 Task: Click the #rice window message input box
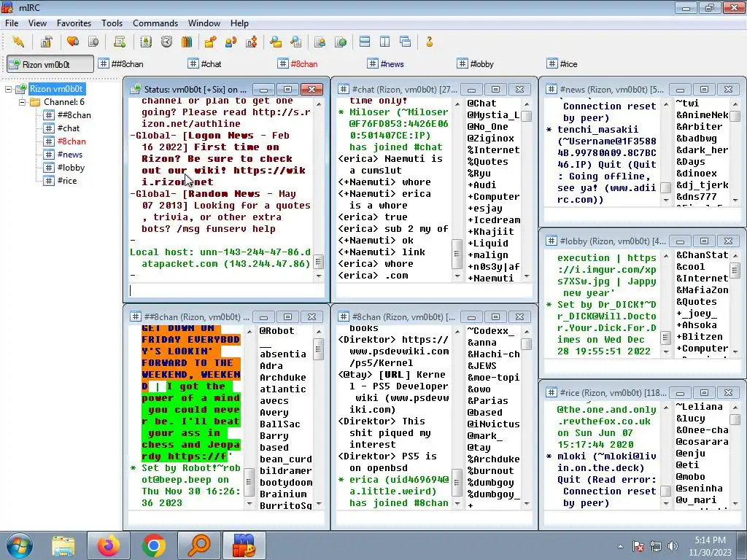click(x=642, y=518)
